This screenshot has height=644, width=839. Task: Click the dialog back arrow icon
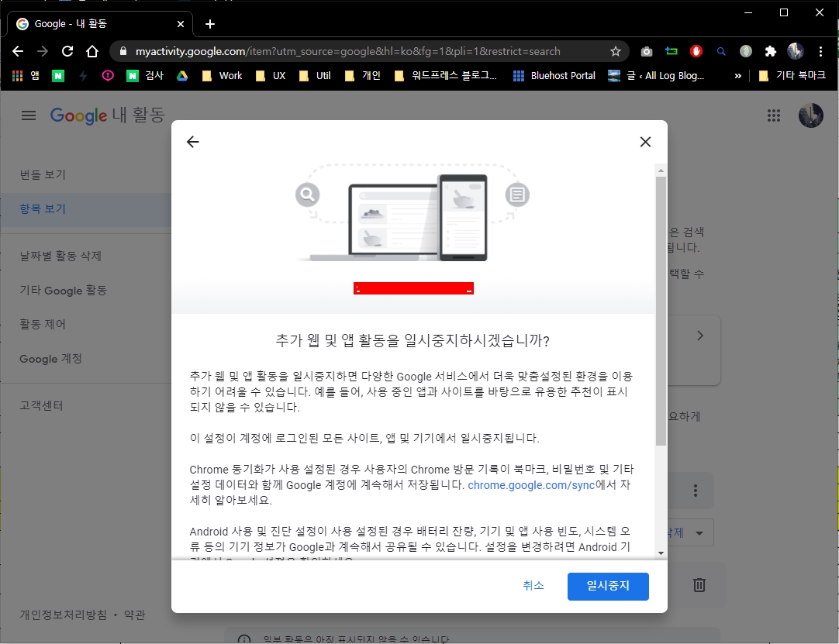(192, 142)
